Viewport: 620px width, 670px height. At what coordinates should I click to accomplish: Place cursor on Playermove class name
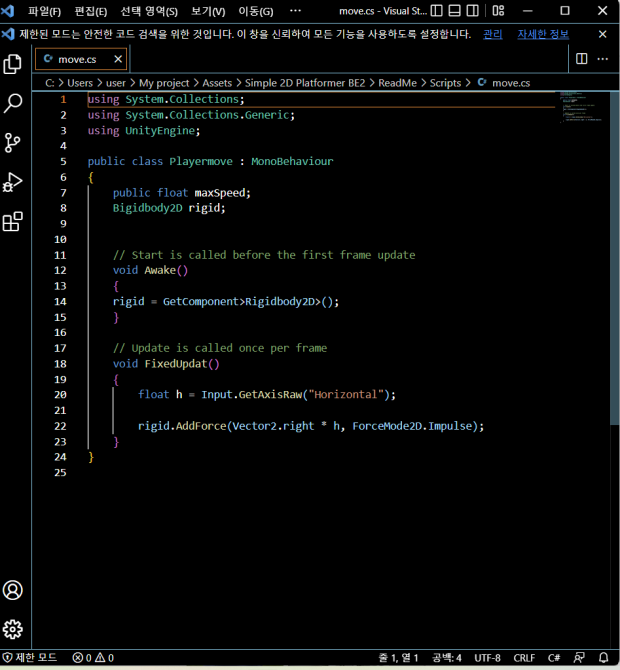(x=201, y=162)
